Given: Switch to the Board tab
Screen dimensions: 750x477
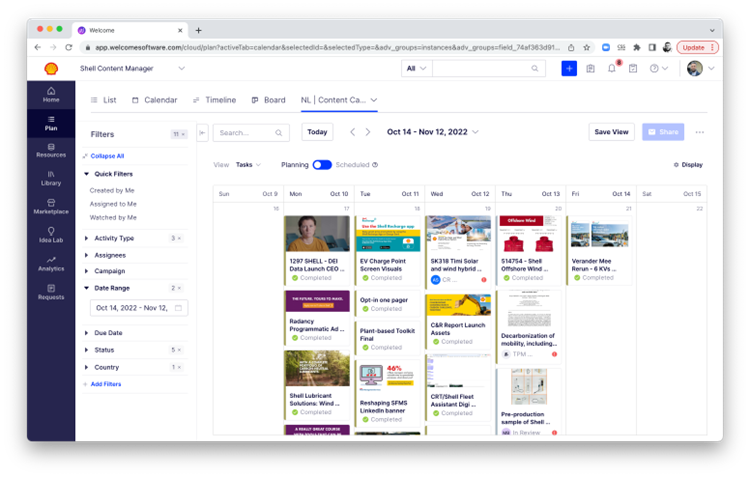Looking at the screenshot, I should click(x=268, y=100).
